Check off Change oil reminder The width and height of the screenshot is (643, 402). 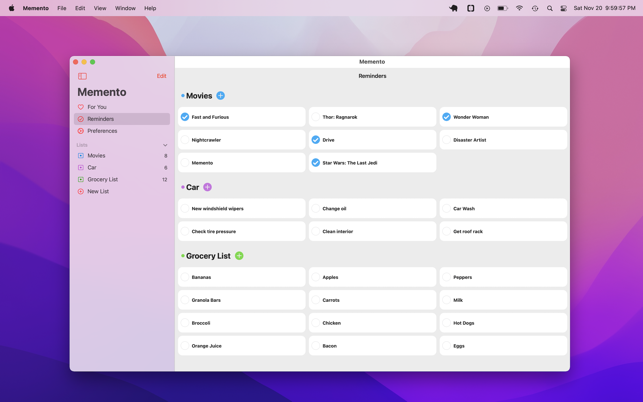click(x=316, y=209)
